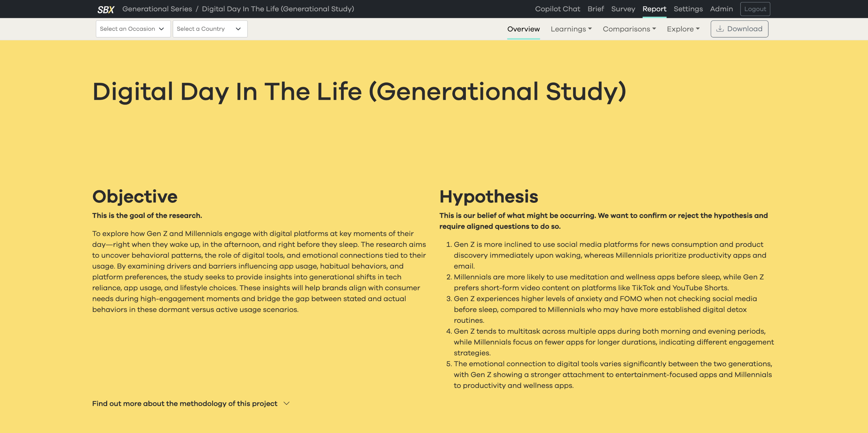Click the Download button
This screenshot has height=433, width=868.
pyautogui.click(x=739, y=29)
